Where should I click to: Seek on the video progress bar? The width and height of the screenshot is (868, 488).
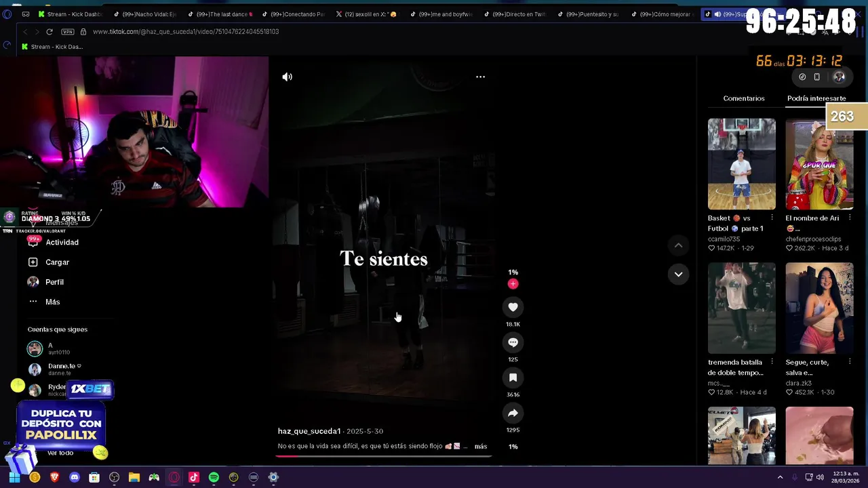[x=383, y=455]
